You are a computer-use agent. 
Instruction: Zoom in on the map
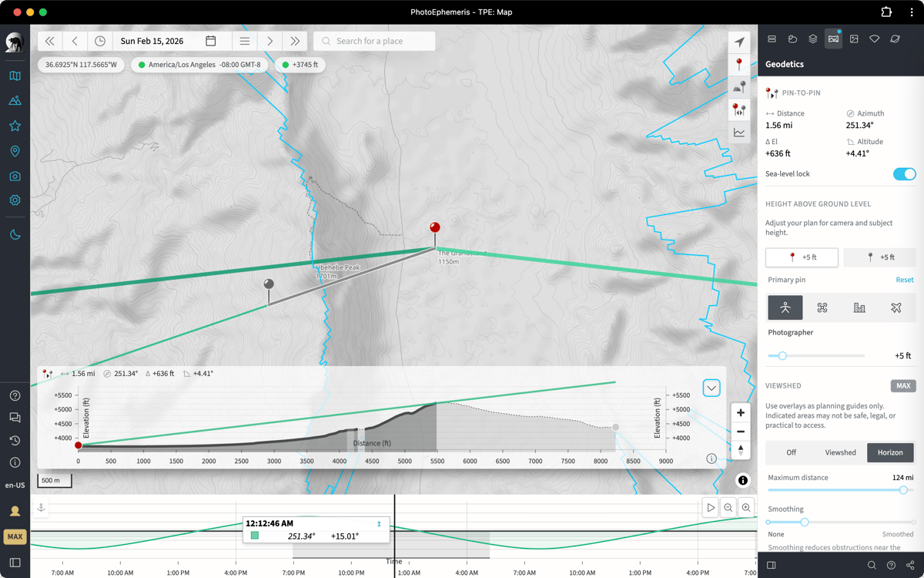coord(740,413)
